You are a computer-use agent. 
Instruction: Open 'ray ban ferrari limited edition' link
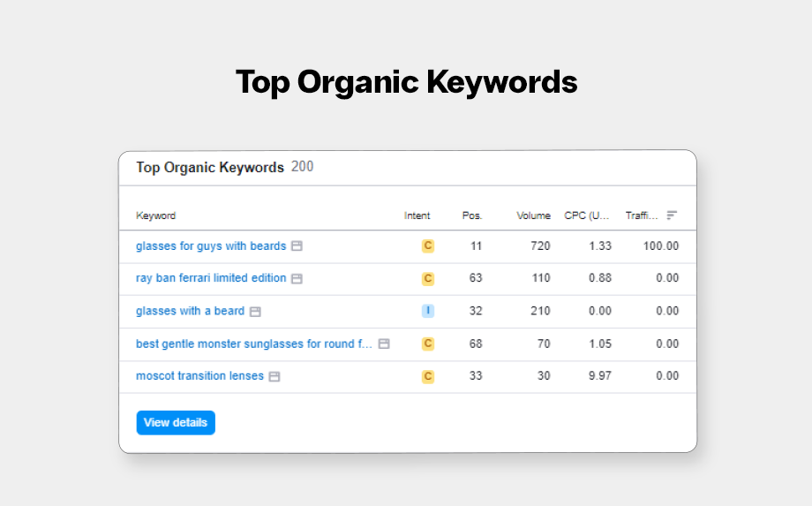pos(211,278)
